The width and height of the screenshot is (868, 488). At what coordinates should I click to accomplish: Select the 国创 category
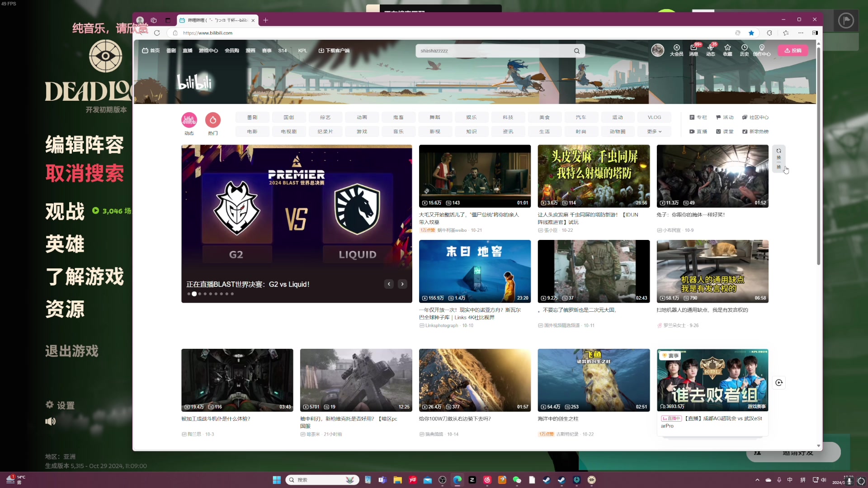click(x=289, y=117)
